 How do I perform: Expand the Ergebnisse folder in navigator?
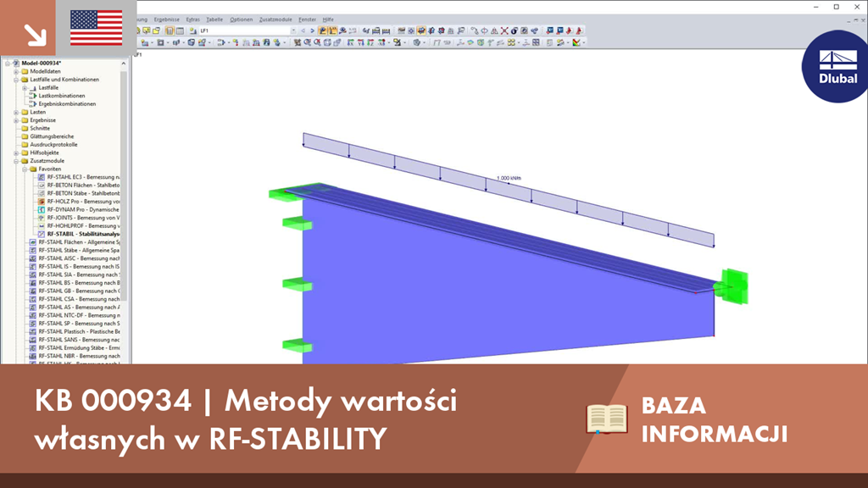pos(16,120)
